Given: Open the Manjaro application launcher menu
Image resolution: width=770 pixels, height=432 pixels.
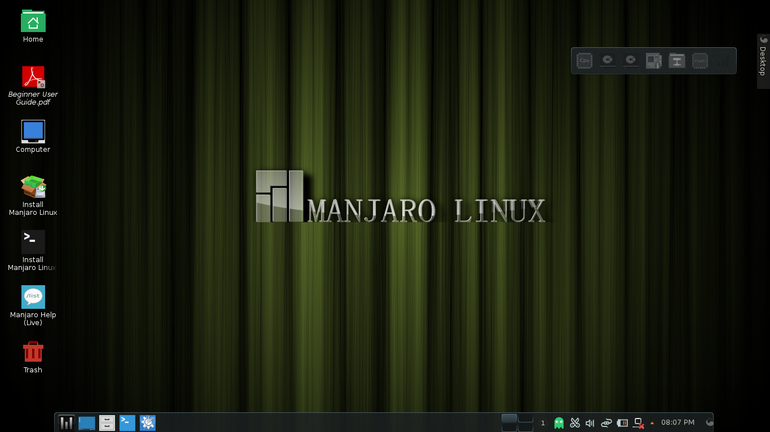Looking at the screenshot, I should coord(67,423).
